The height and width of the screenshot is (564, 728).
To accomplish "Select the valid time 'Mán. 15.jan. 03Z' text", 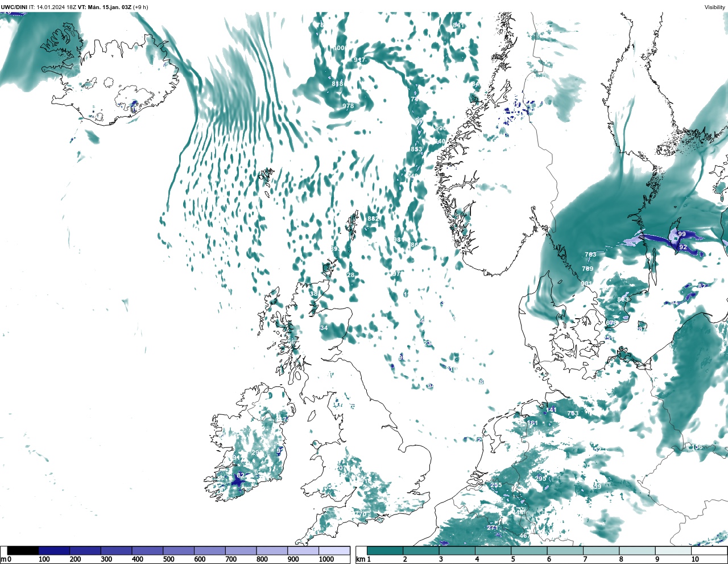I will (110, 7).
